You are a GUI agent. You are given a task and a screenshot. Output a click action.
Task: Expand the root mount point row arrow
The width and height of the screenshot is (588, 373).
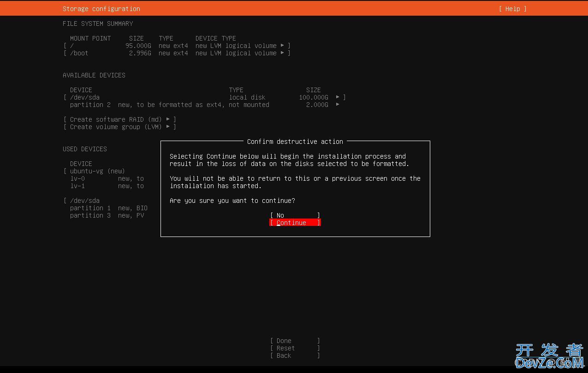[x=282, y=46]
